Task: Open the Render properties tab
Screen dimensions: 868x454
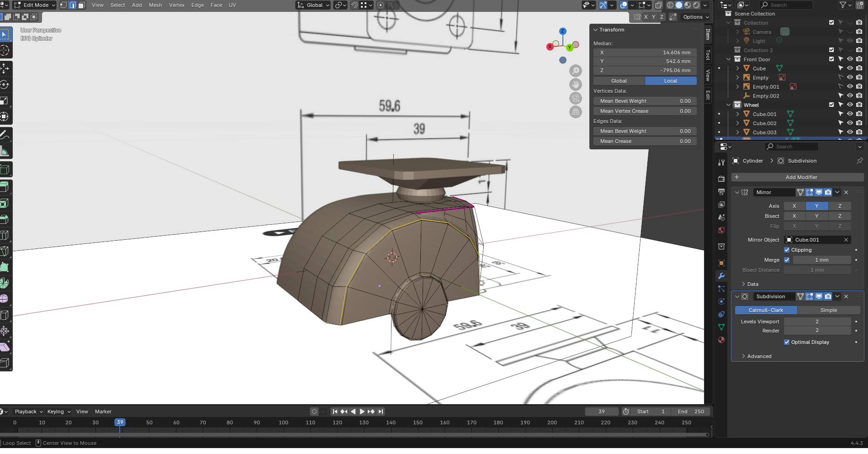Action: (721, 179)
